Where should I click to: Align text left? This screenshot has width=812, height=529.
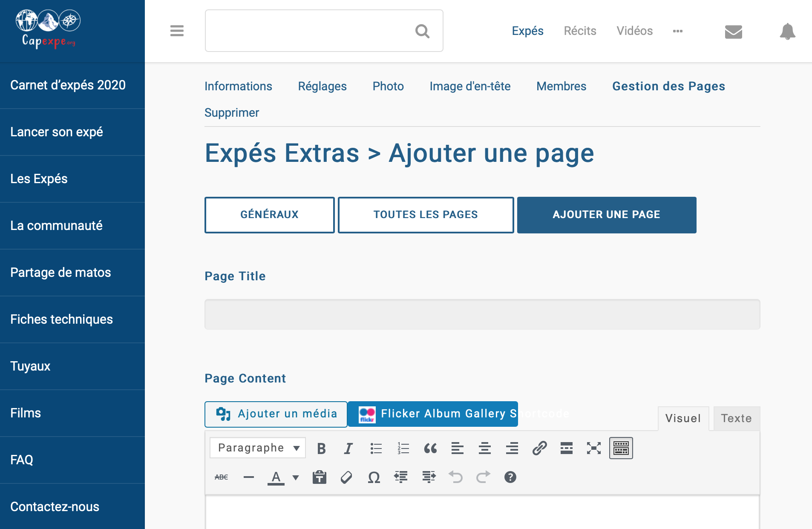tap(458, 448)
